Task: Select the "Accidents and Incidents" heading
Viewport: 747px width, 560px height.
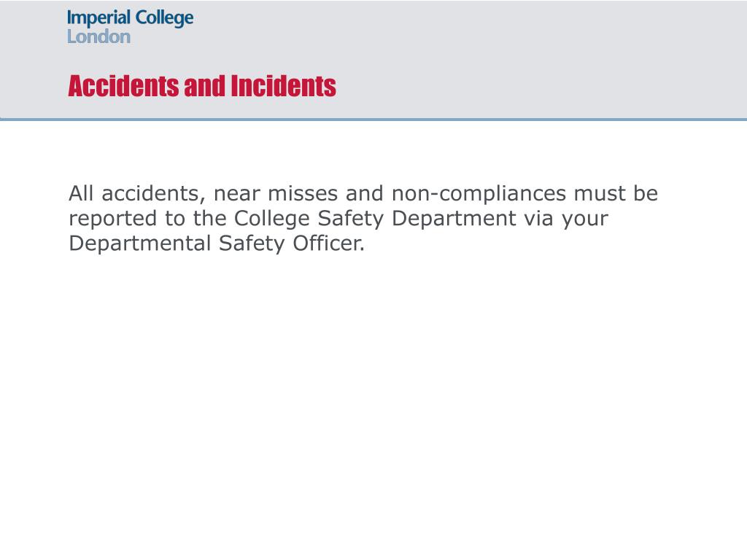Action: coord(202,86)
